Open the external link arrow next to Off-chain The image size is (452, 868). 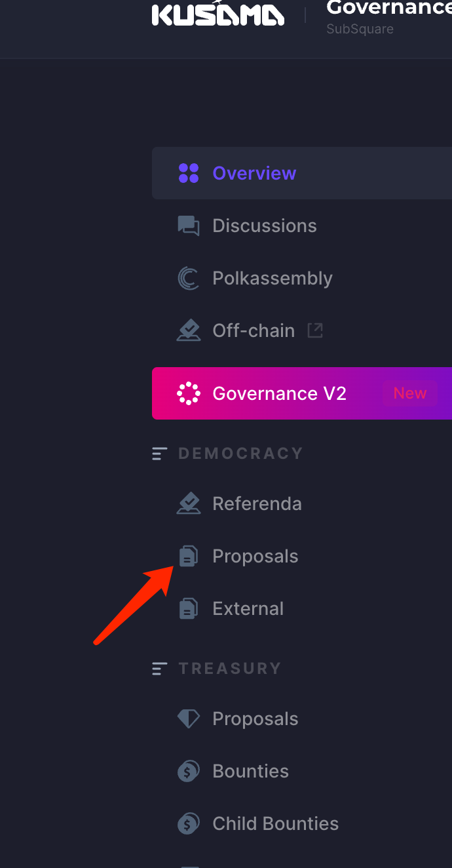click(314, 330)
